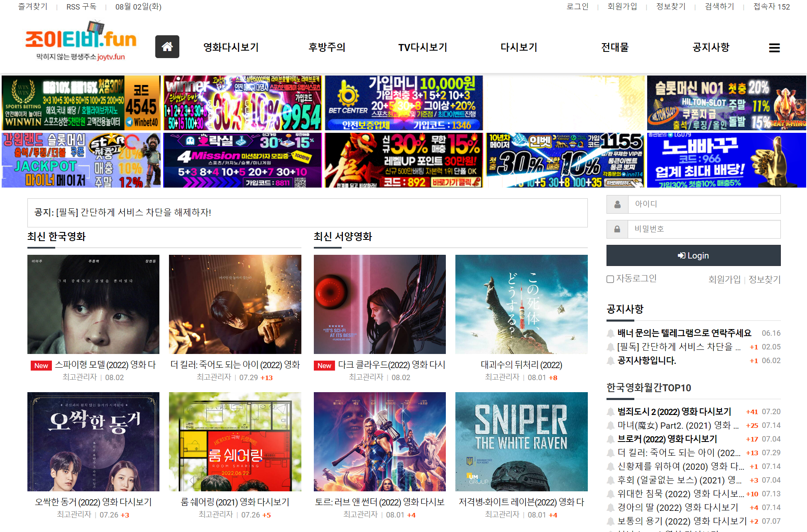Expand the 전대물 navigation menu

[615, 47]
